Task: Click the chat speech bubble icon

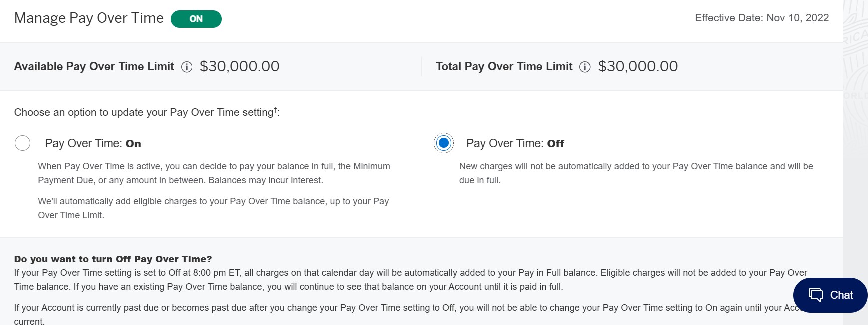Action: tap(815, 295)
